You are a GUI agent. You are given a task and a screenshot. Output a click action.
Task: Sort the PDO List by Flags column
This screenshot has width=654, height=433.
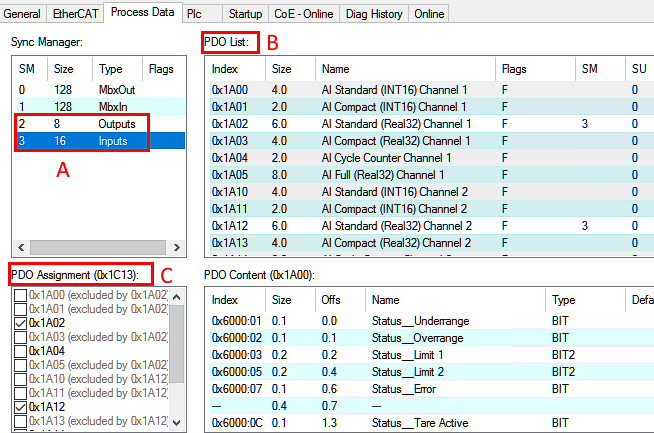pyautogui.click(x=534, y=69)
